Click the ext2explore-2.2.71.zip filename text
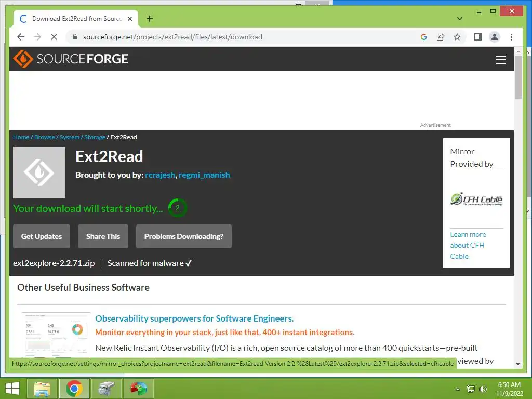The image size is (532, 399). (54, 263)
